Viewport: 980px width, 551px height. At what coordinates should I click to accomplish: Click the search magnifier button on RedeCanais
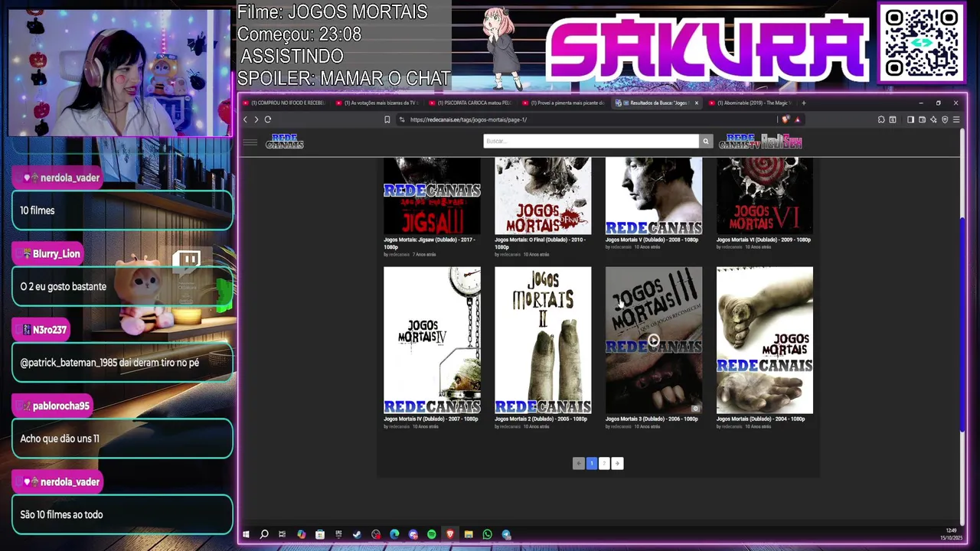[x=706, y=142]
